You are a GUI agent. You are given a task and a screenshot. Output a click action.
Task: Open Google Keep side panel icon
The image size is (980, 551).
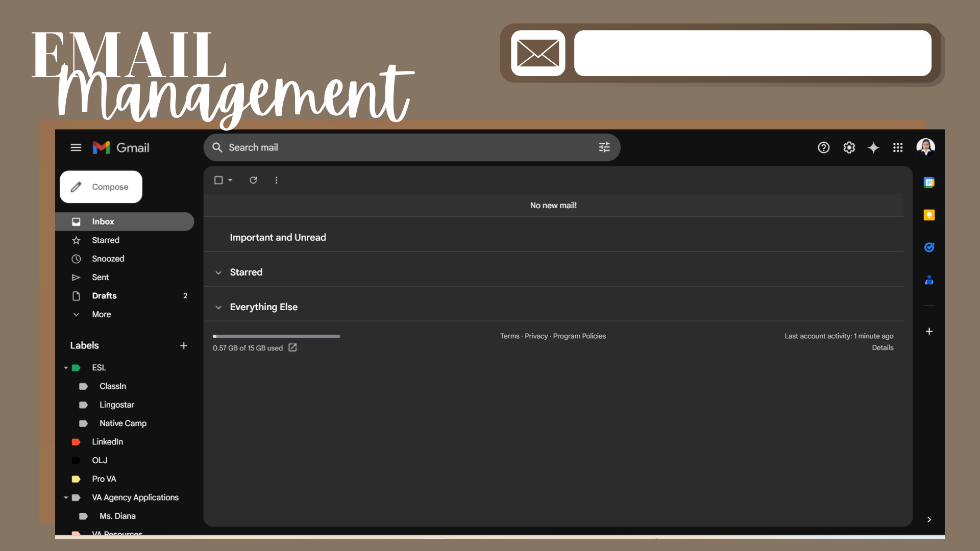[x=929, y=215]
